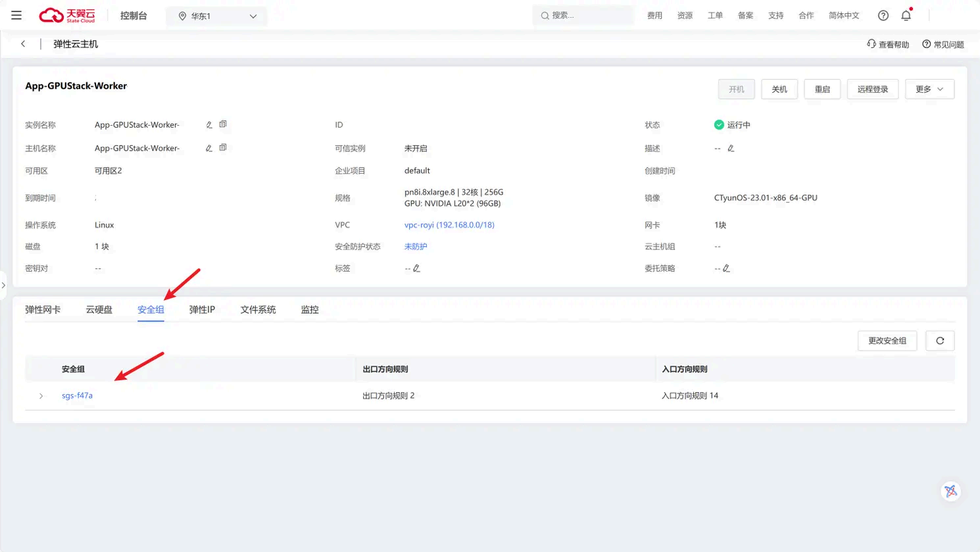The image size is (980, 552).
Task: Open the 备案 menu
Action: (x=745, y=16)
